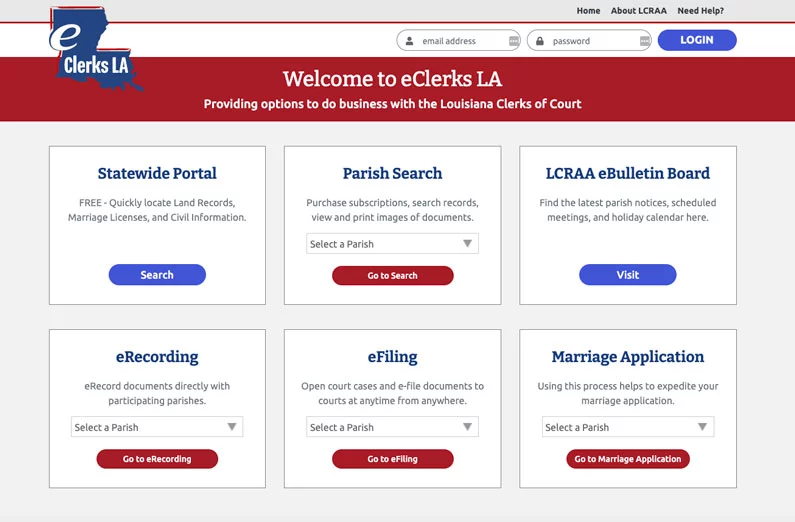Go to About LCRAA page

coord(638,11)
